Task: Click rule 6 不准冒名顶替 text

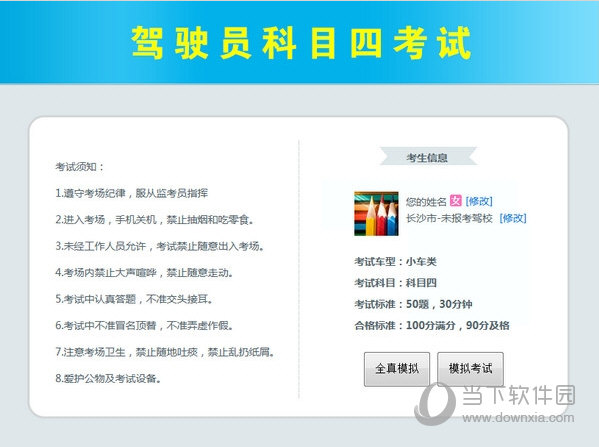Action: click(x=144, y=325)
